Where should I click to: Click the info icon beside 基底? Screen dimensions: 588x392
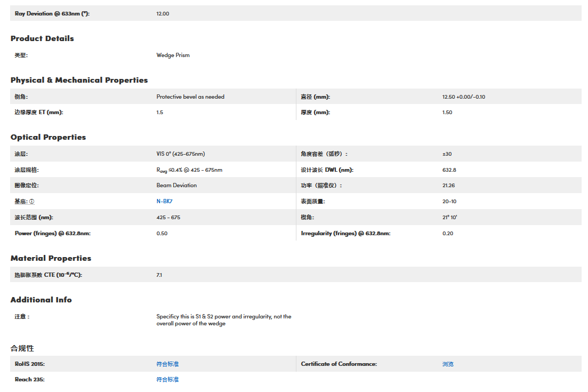click(32, 202)
